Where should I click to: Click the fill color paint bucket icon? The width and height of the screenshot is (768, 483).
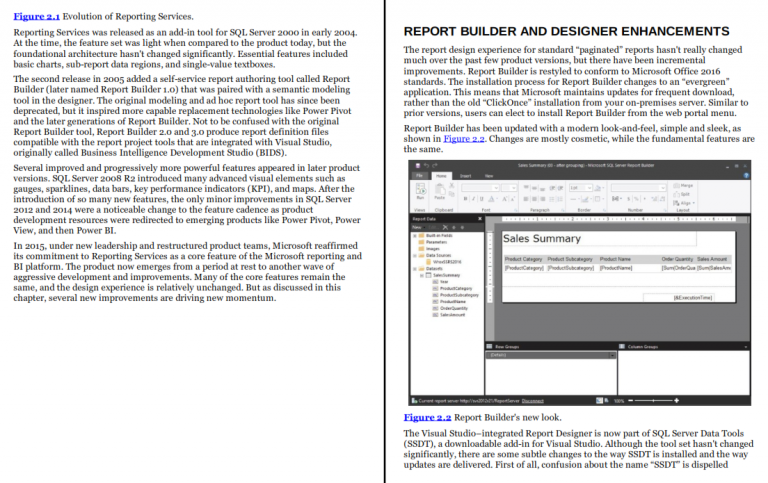[599, 188]
